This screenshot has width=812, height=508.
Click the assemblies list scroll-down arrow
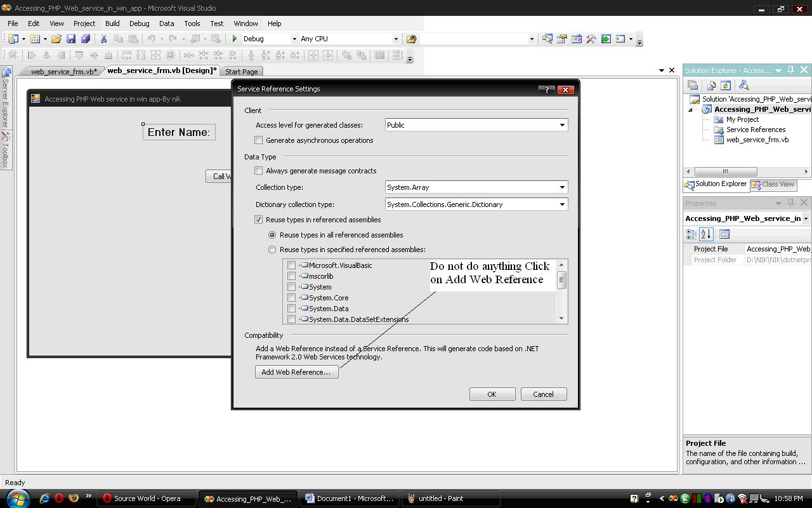(x=561, y=318)
